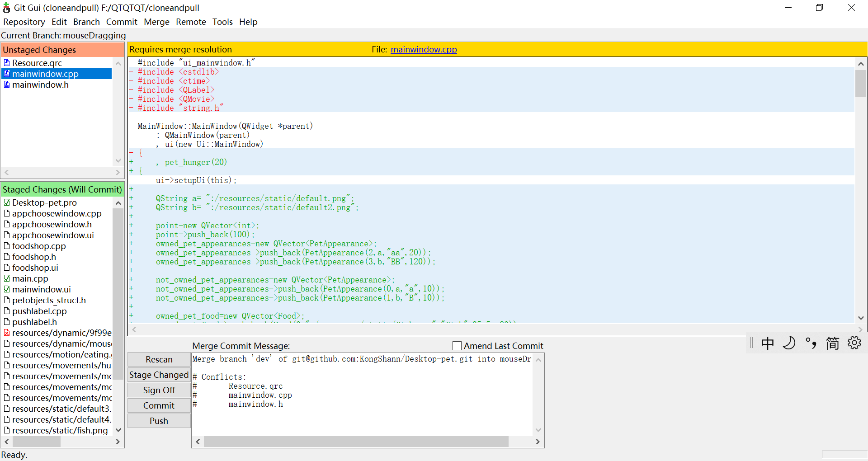Click the staged checkmark icon for Desktop-pet.pro
868x461 pixels.
(x=7, y=202)
